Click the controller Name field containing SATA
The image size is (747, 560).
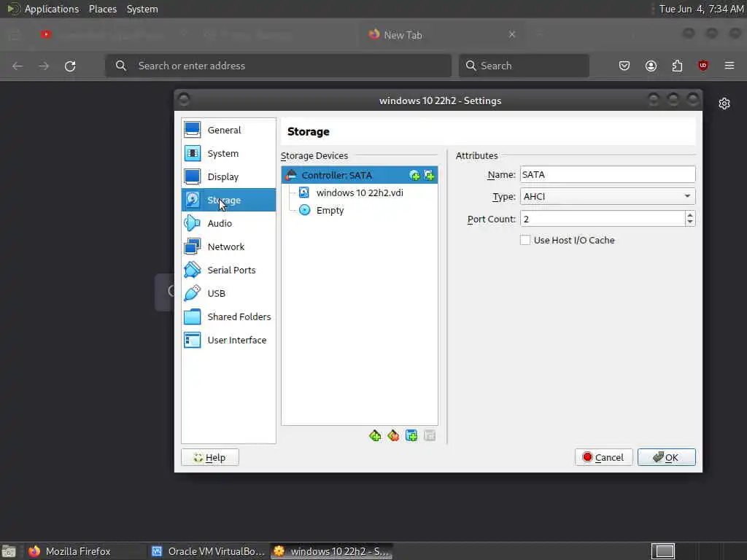tap(608, 174)
